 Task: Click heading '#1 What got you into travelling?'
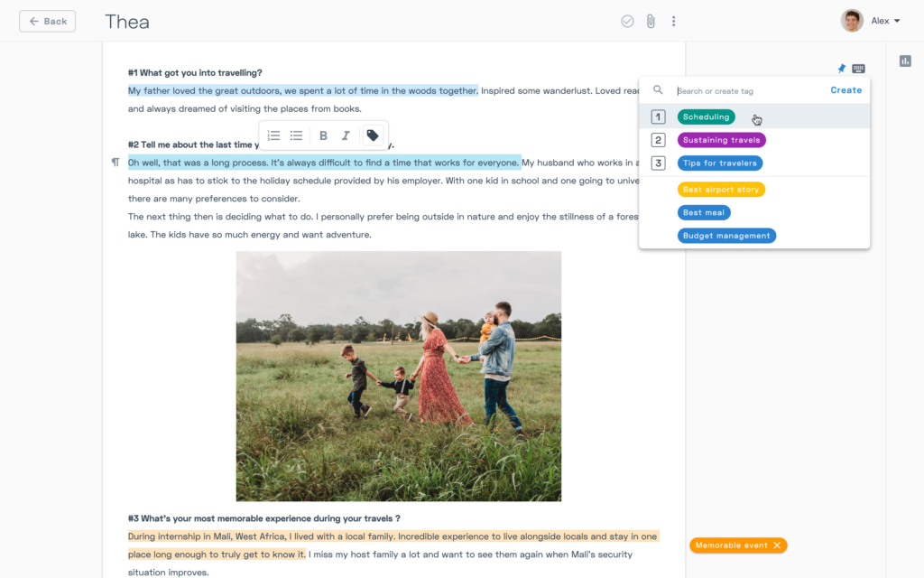[x=195, y=72]
